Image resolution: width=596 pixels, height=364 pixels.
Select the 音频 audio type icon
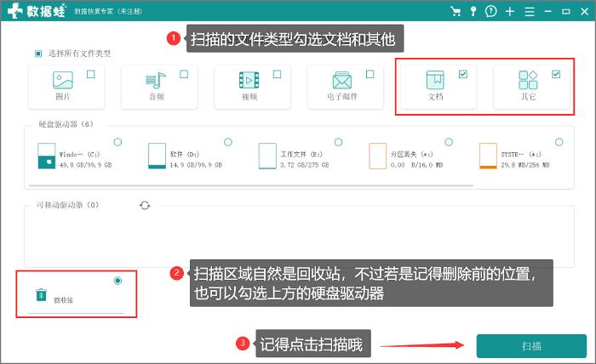point(156,80)
